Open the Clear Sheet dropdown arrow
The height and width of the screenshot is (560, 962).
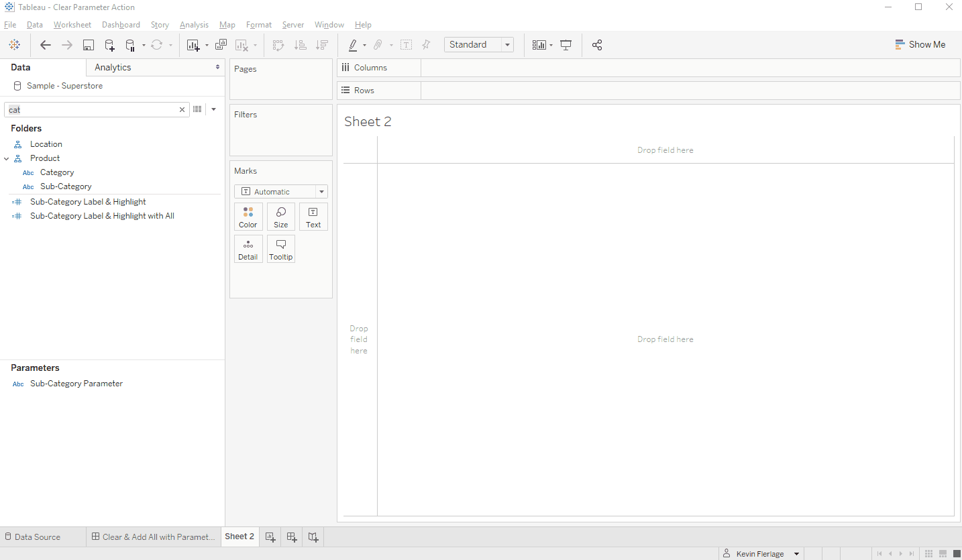(x=255, y=46)
